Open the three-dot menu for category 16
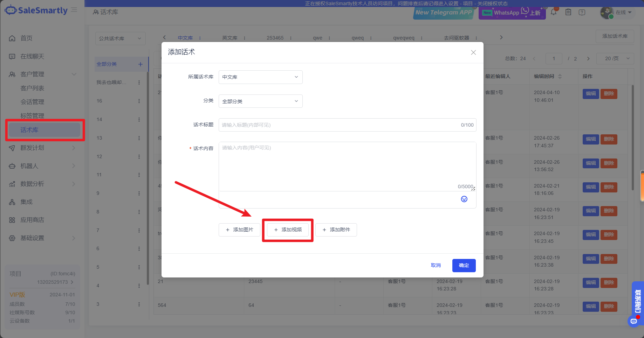The width and height of the screenshot is (644, 338). [139, 101]
